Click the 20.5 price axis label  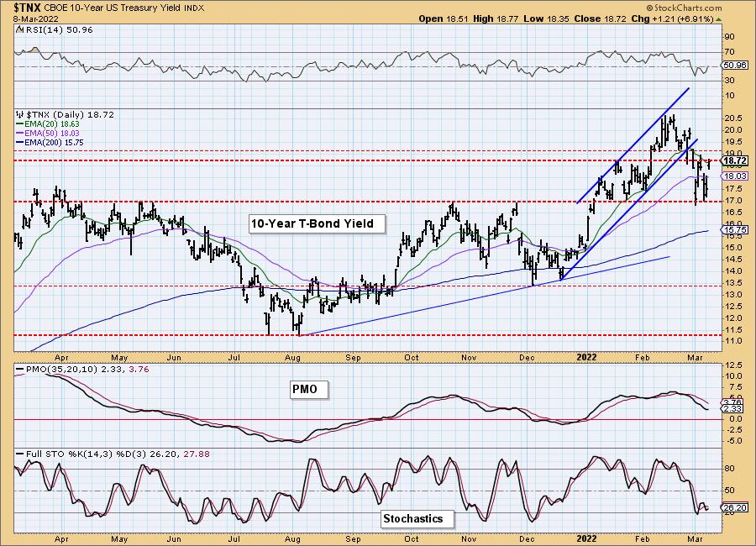[732, 118]
